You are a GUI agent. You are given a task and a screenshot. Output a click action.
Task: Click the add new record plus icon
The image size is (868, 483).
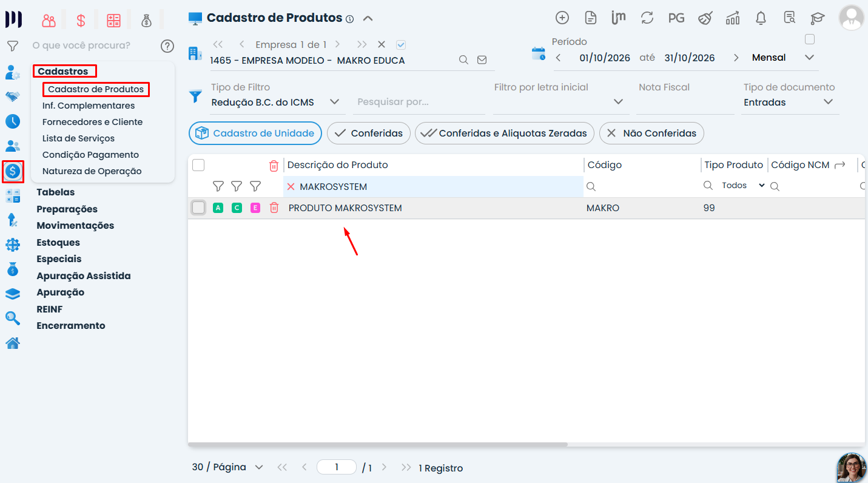562,18
